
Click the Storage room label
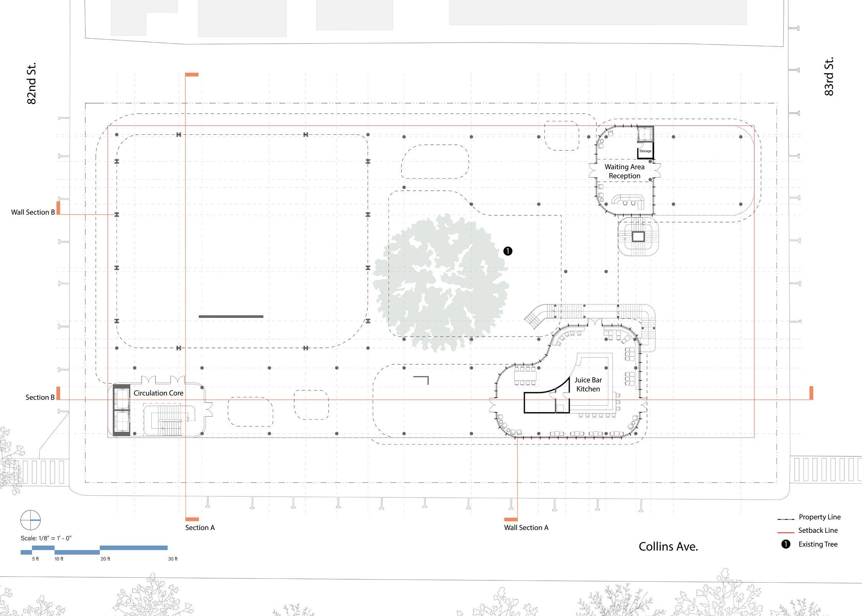click(645, 151)
